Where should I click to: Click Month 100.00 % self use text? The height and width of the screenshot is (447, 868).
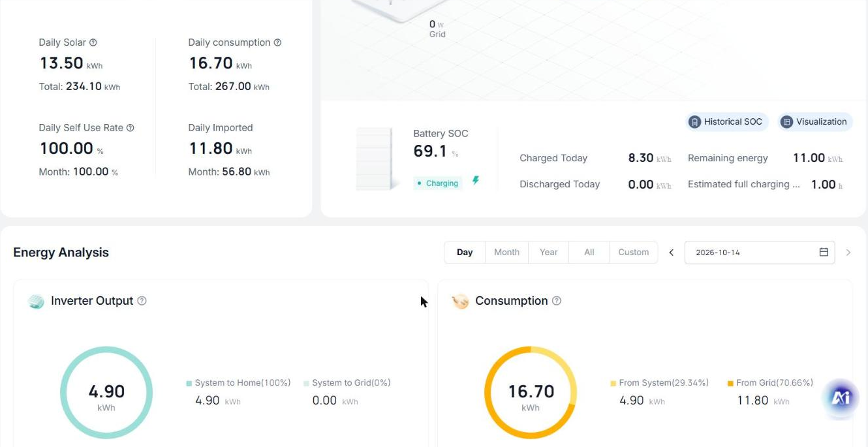(x=78, y=172)
